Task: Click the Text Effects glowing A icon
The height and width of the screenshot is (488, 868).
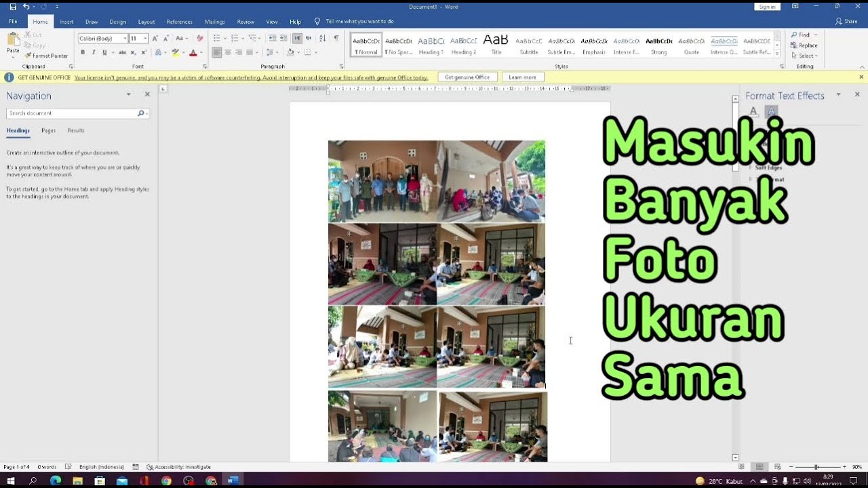Action: tap(158, 52)
